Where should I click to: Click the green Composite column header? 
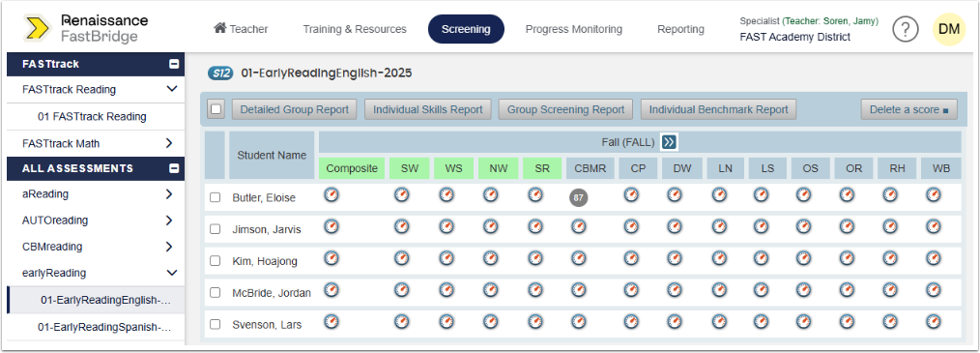coord(351,168)
